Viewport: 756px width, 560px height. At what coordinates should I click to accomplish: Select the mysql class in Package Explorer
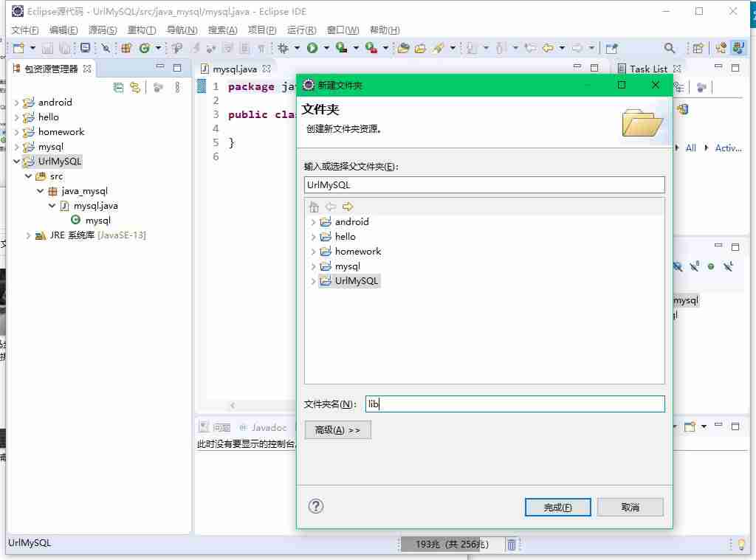[x=98, y=221]
